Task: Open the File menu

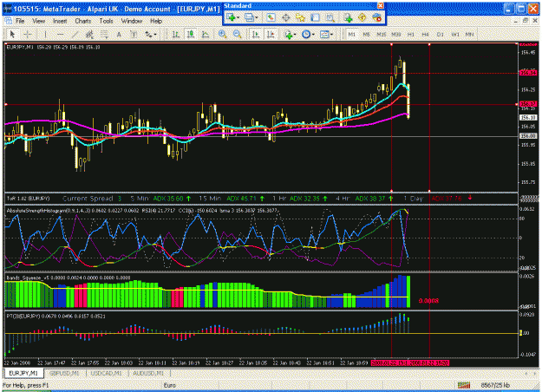Action: (20, 21)
